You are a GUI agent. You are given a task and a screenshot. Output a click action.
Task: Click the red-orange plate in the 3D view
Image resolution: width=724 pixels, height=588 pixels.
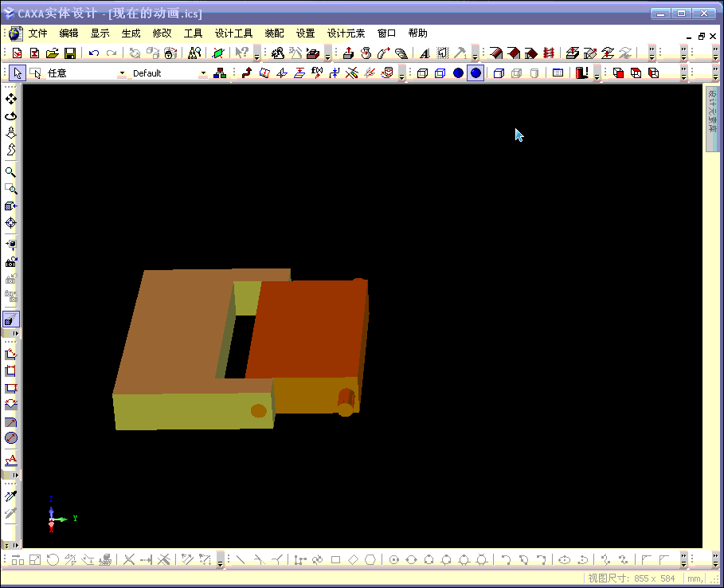pos(307,329)
